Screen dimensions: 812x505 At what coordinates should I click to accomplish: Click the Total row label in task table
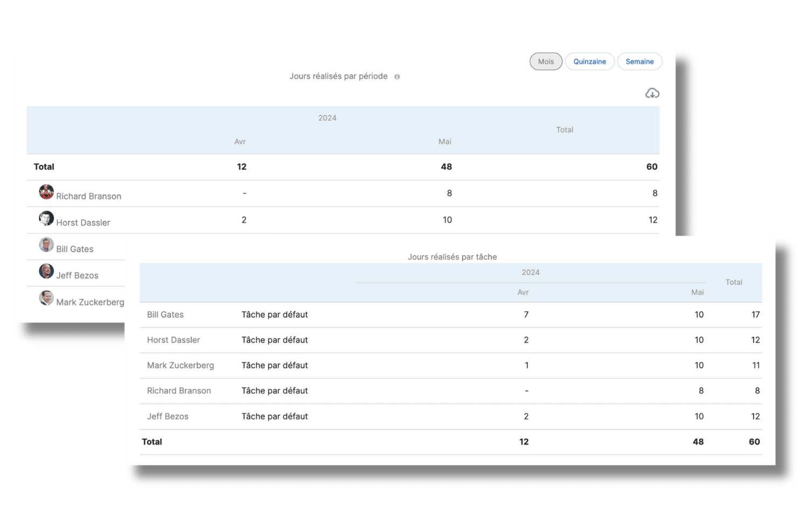coord(152,442)
